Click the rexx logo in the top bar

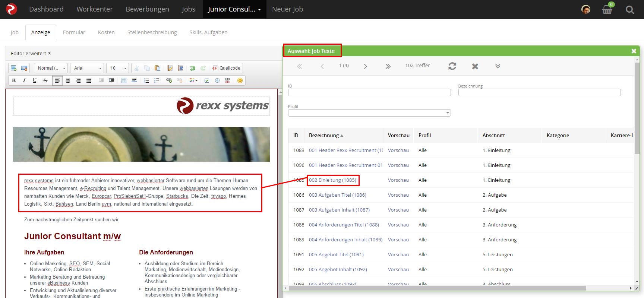[11, 9]
